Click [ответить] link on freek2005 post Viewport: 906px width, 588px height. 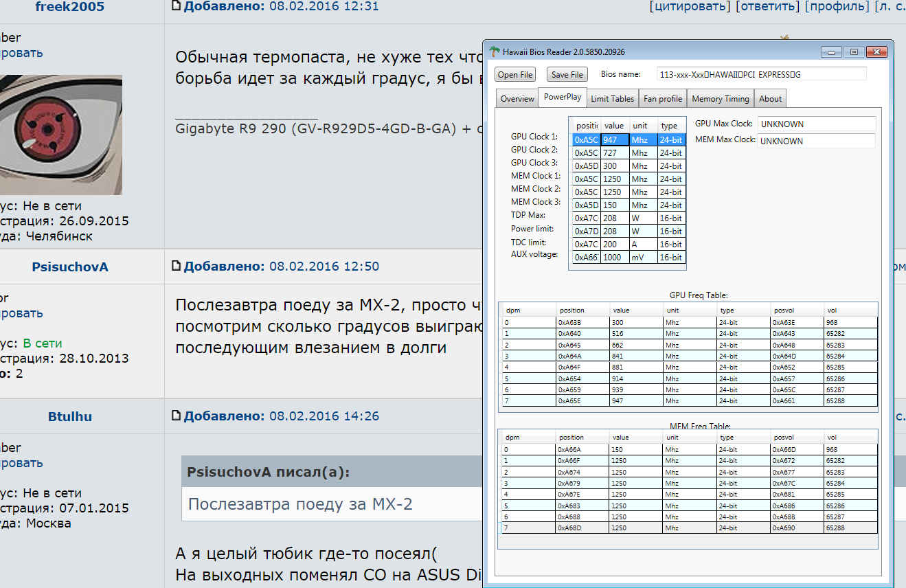768,7
